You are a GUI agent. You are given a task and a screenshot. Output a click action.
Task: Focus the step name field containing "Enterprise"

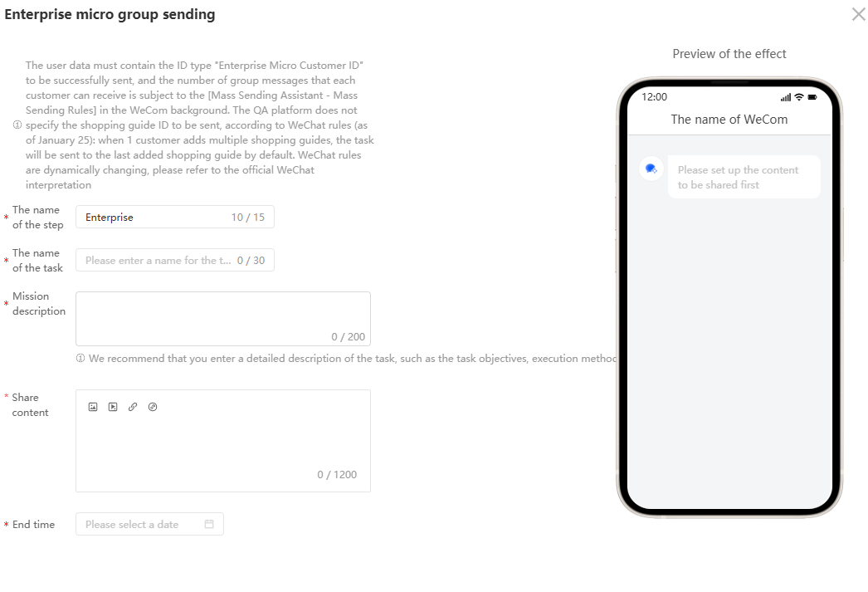(154, 218)
